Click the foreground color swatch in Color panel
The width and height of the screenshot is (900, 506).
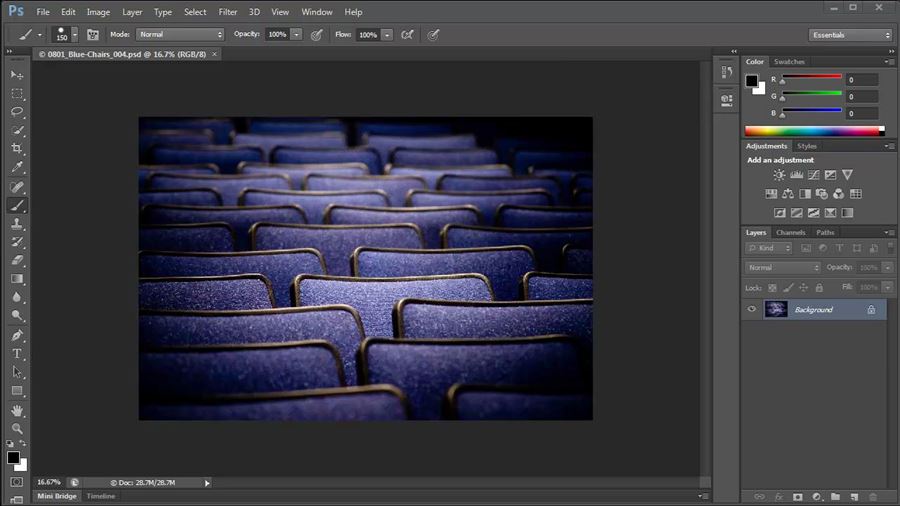coord(751,81)
